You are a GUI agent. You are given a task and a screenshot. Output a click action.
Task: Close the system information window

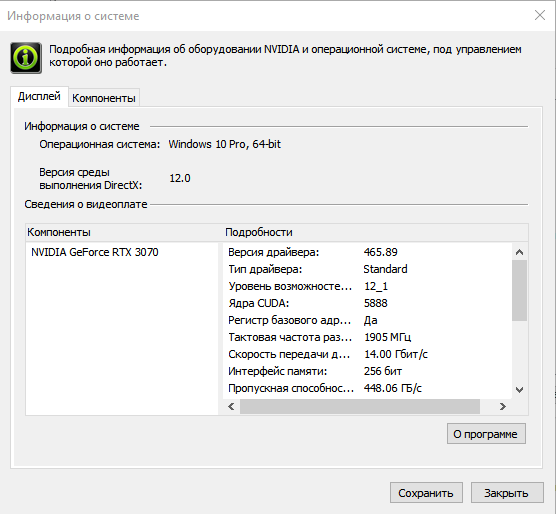pyautogui.click(x=540, y=15)
